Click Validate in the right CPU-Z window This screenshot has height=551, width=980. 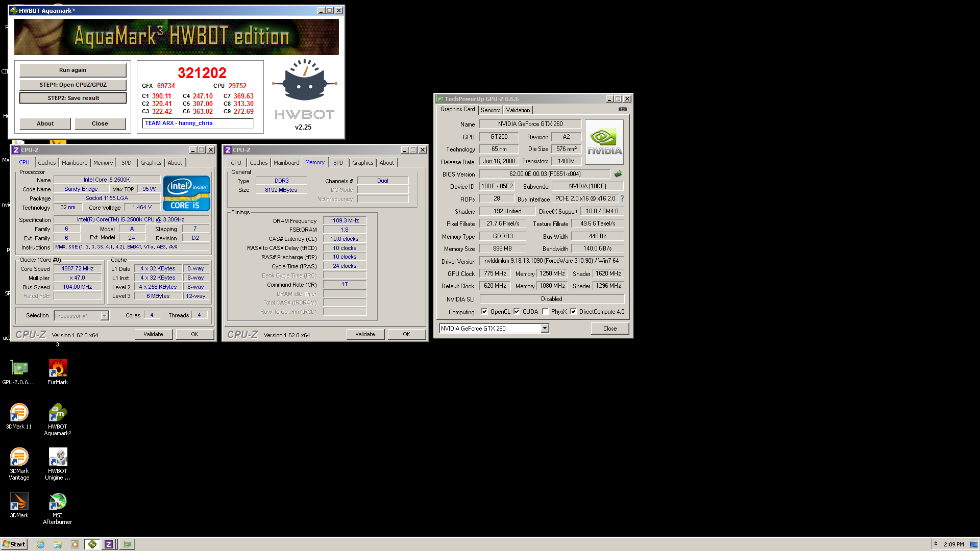[x=365, y=334]
